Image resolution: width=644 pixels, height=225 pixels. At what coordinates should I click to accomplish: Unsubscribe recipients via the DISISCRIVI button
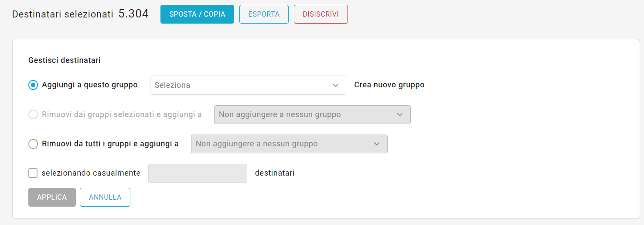[x=320, y=14]
